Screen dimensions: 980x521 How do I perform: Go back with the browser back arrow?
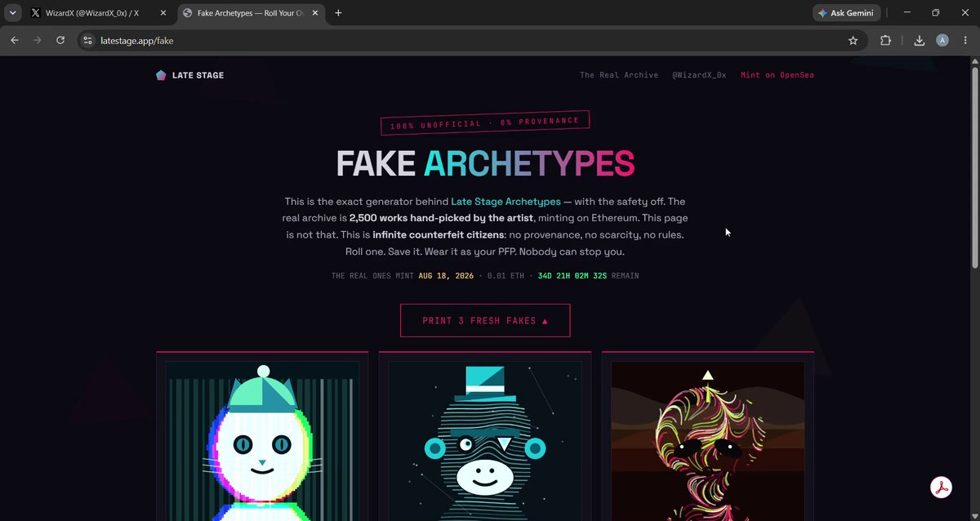click(15, 41)
